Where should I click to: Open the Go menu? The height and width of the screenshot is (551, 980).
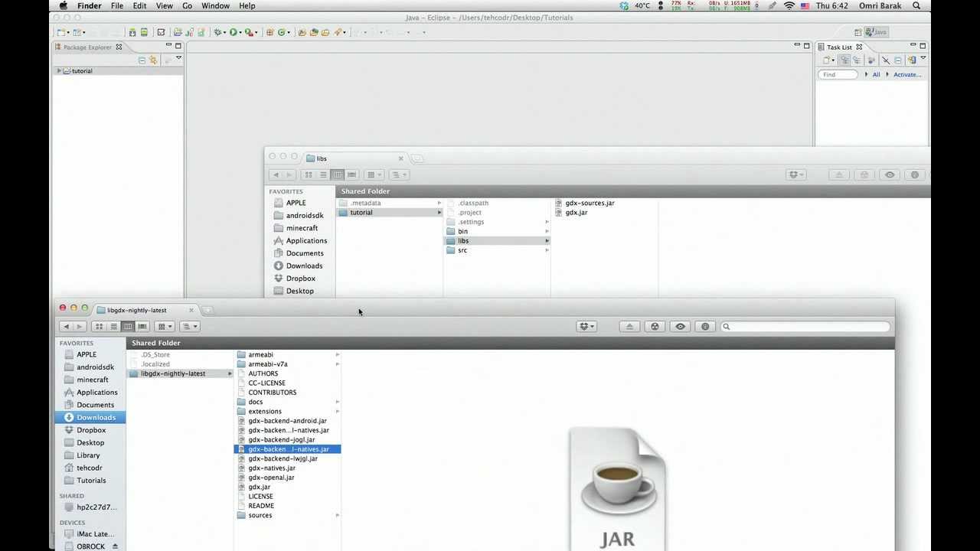click(x=188, y=5)
